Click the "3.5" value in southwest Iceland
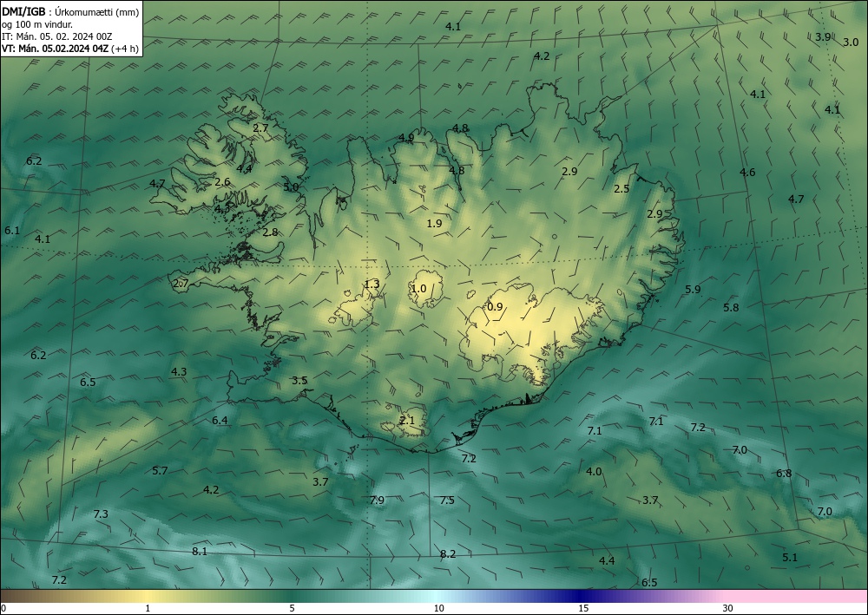The height and width of the screenshot is (615, 868). coord(299,381)
